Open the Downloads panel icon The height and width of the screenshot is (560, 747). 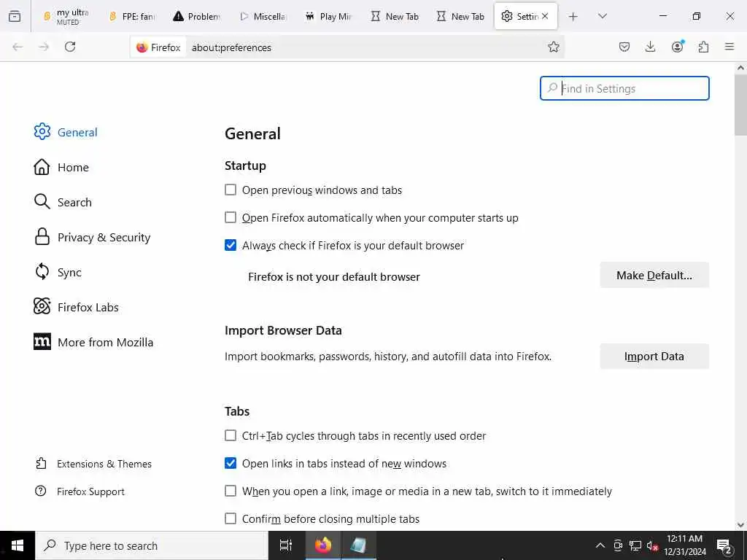pos(651,47)
